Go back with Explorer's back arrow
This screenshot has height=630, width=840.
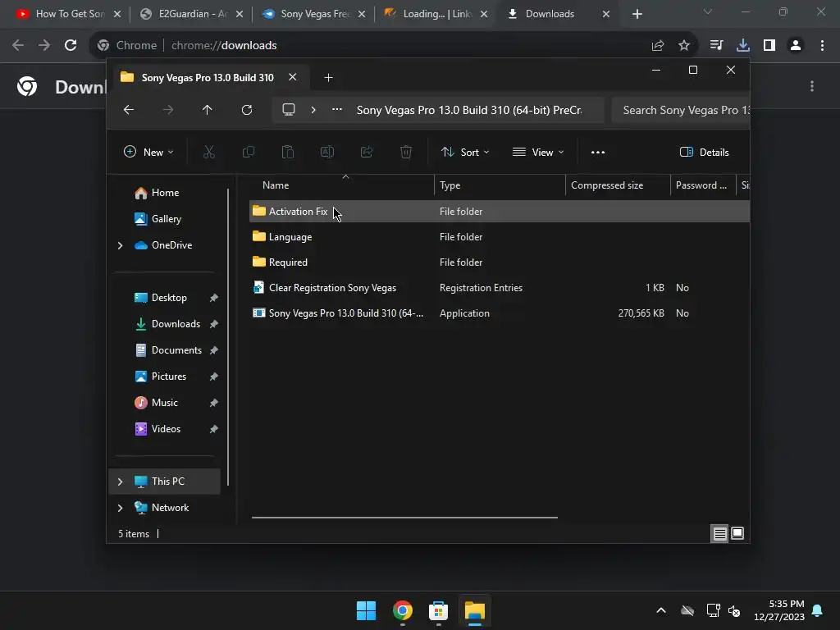[129, 110]
